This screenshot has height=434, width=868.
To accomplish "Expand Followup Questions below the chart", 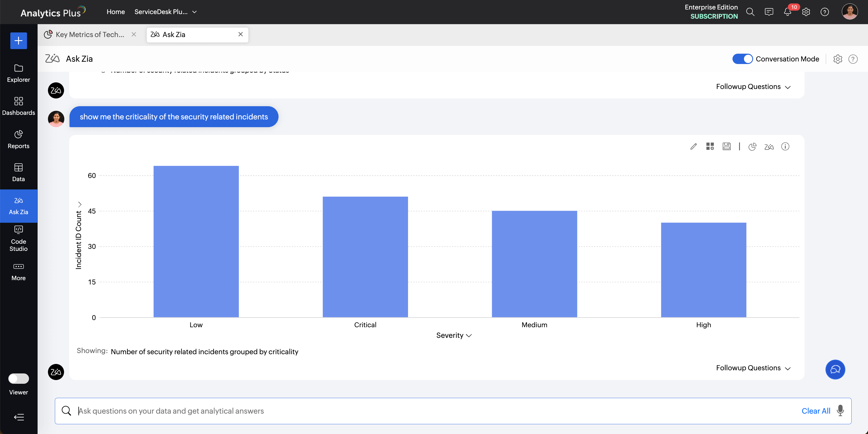I will tap(753, 368).
